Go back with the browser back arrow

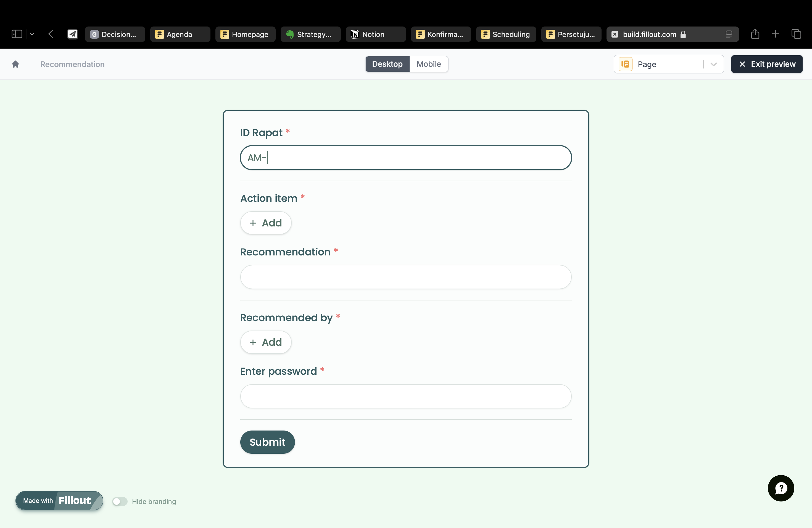pos(51,34)
